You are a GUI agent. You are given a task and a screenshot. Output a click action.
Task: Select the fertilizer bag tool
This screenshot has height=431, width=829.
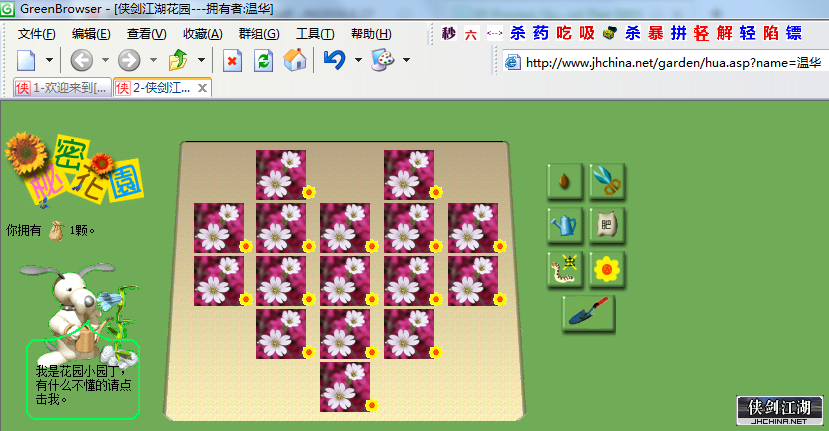[607, 225]
